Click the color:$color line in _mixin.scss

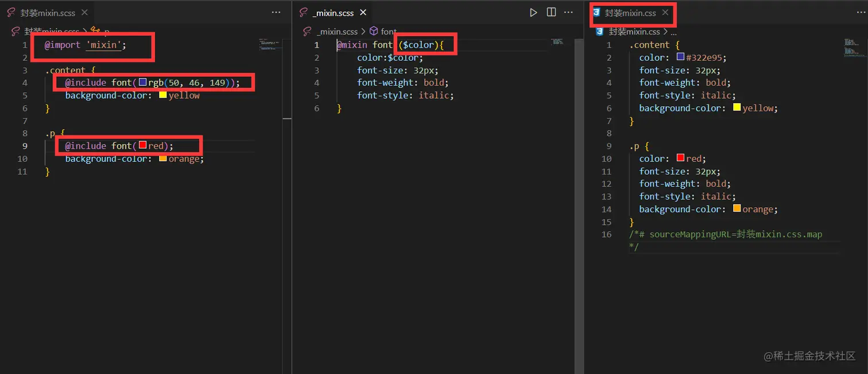390,57
